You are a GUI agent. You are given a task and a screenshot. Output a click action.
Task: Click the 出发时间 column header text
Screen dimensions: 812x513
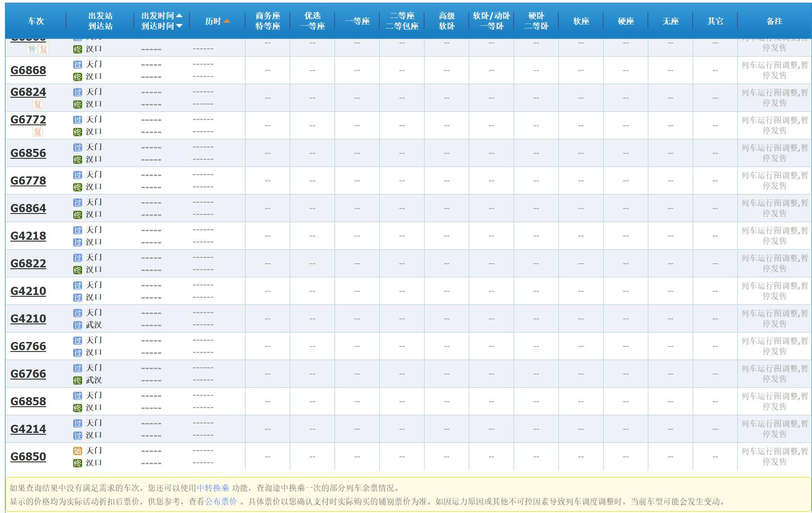click(x=157, y=16)
